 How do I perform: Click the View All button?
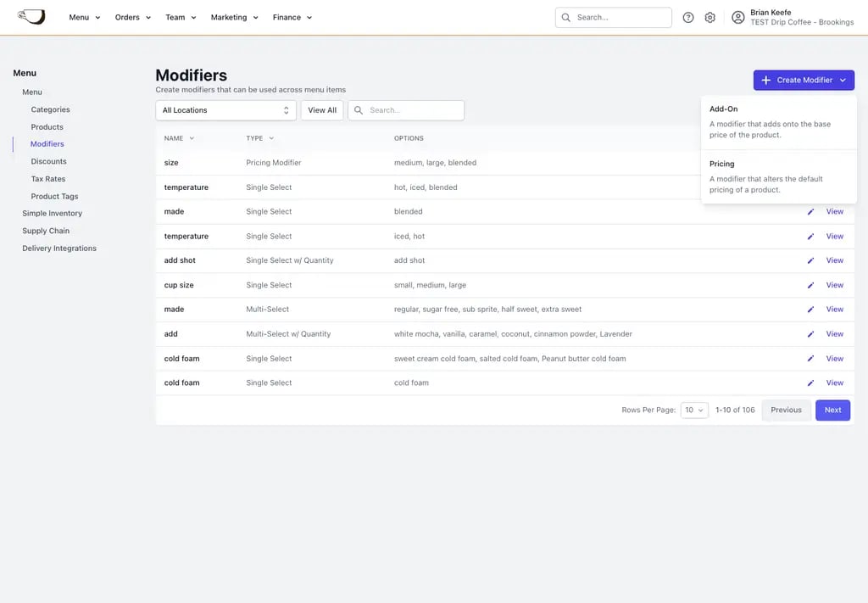pos(322,110)
